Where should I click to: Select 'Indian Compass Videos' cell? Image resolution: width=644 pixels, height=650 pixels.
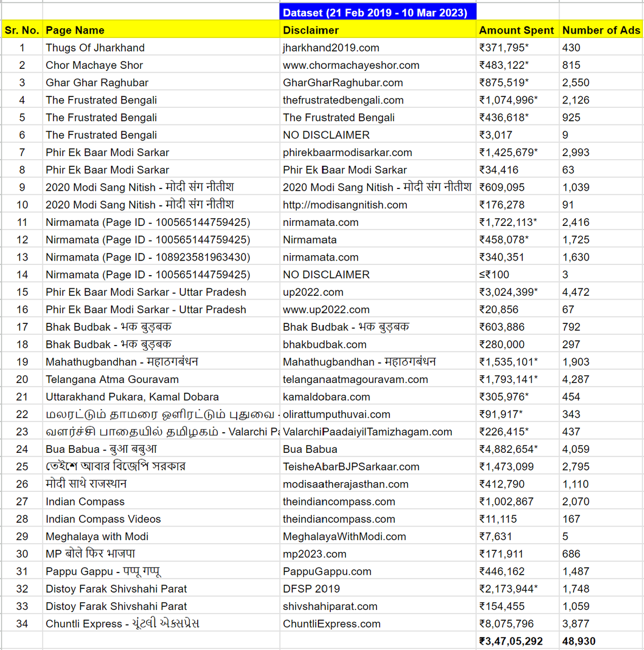[161, 519]
